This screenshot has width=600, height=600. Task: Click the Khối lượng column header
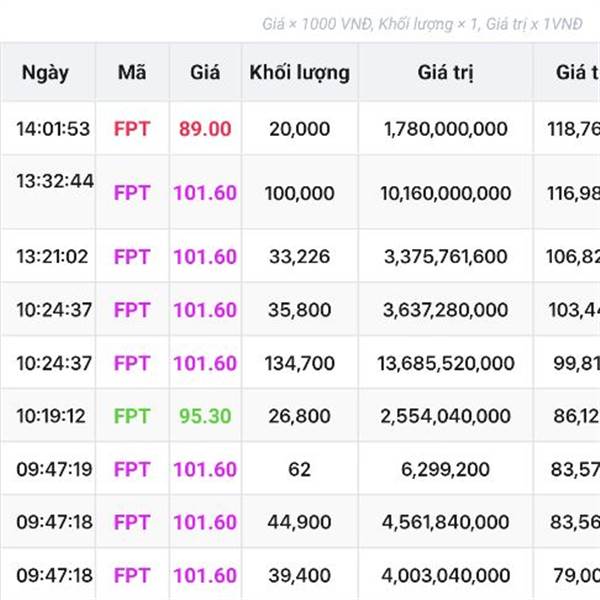tap(300, 72)
